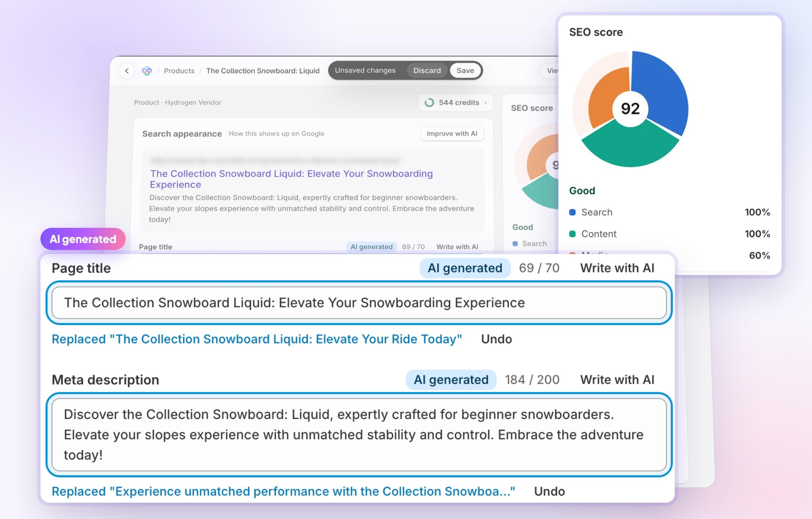
Task: Click the 184 / 200 character count
Action: pos(532,380)
